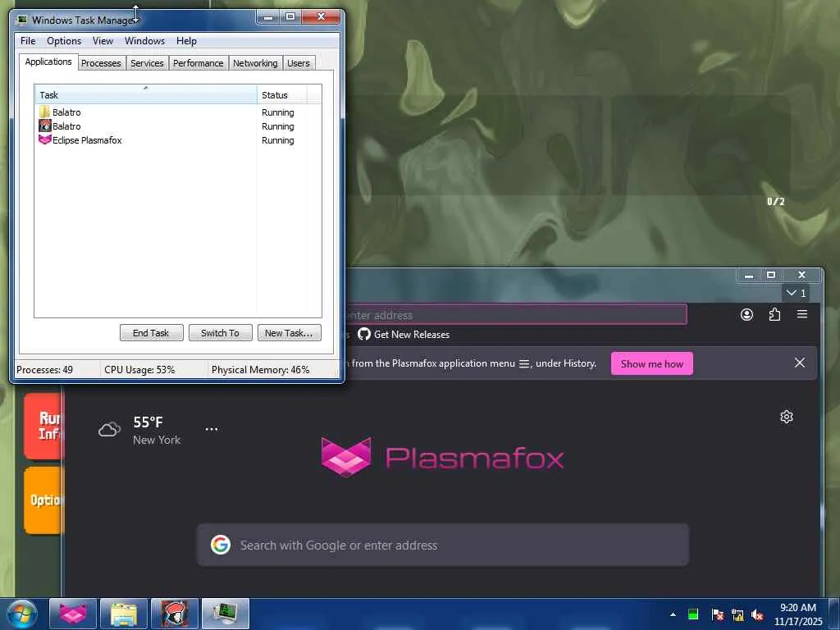This screenshot has width=840, height=630.
Task: Click the Switch To button
Action: coord(220,333)
